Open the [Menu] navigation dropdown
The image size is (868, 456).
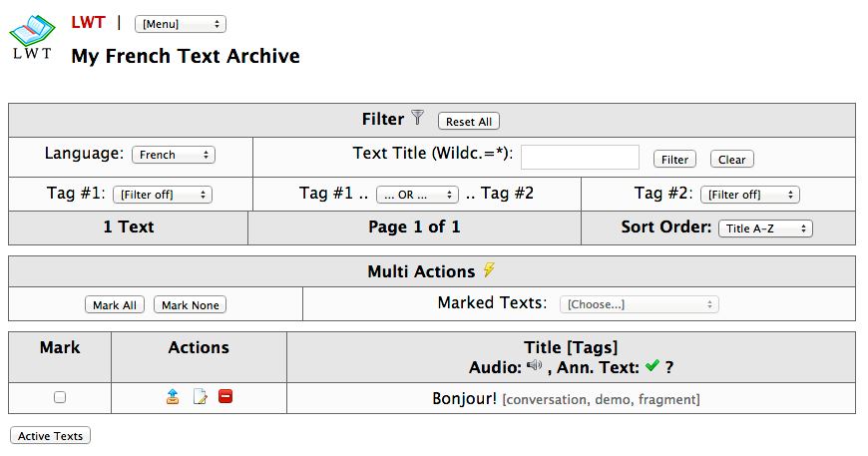[x=181, y=24]
